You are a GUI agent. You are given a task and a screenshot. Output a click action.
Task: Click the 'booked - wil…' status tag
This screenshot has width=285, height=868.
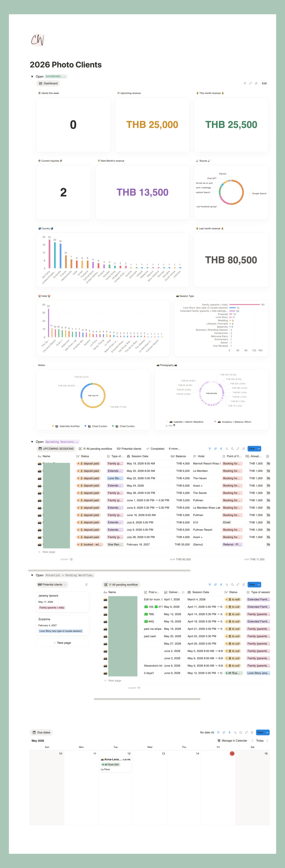pos(89,545)
